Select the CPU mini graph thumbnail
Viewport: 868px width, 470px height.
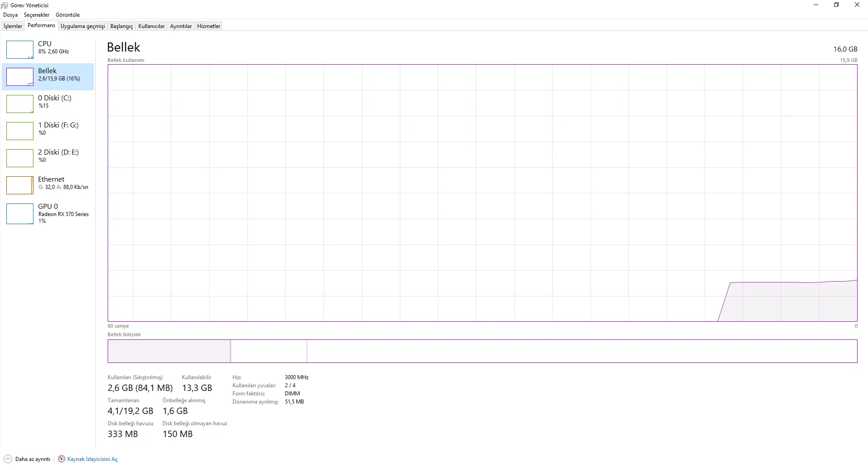tap(19, 50)
